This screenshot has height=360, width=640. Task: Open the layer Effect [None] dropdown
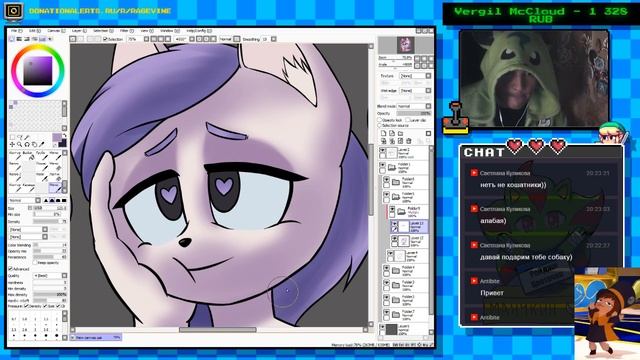coord(415,91)
